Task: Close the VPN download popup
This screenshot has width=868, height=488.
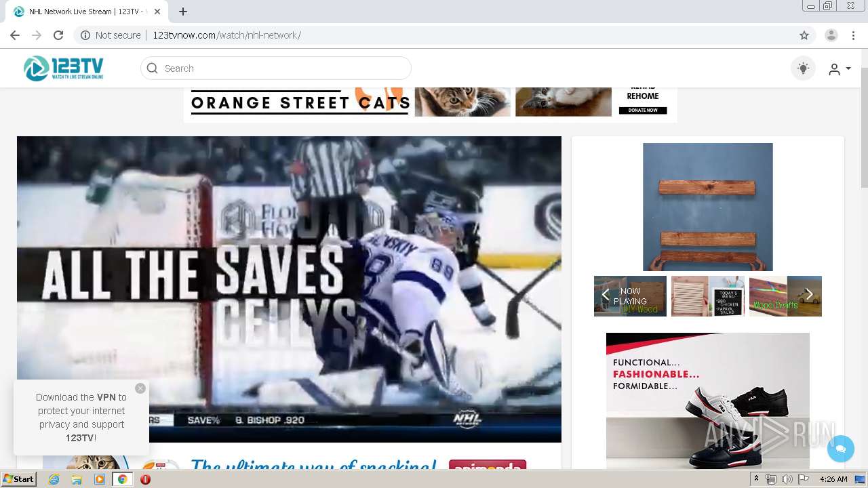Action: [140, 388]
